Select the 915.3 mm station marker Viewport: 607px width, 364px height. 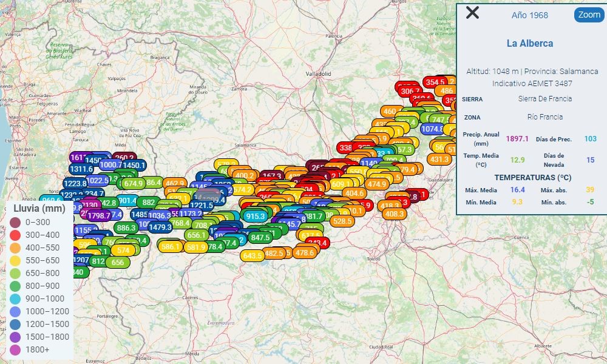coord(256,216)
